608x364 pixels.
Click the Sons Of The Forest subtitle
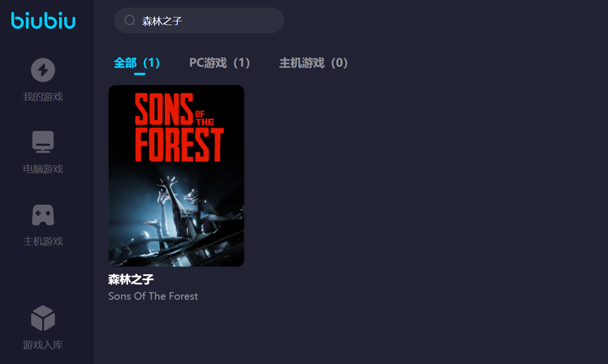pos(153,296)
